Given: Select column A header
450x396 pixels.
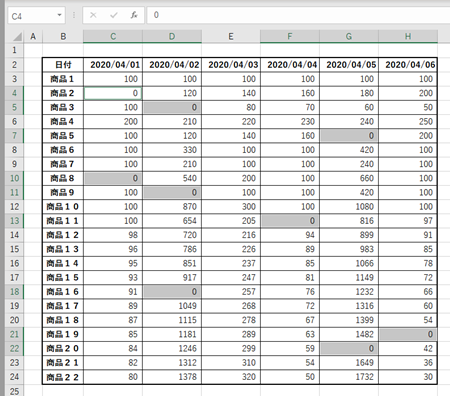Looking at the screenshot, I should 33,36.
